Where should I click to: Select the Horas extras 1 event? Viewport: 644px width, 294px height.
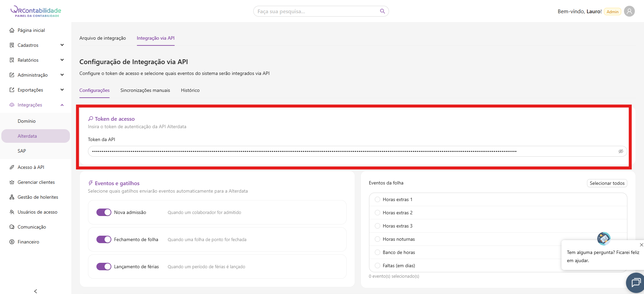tap(377, 199)
